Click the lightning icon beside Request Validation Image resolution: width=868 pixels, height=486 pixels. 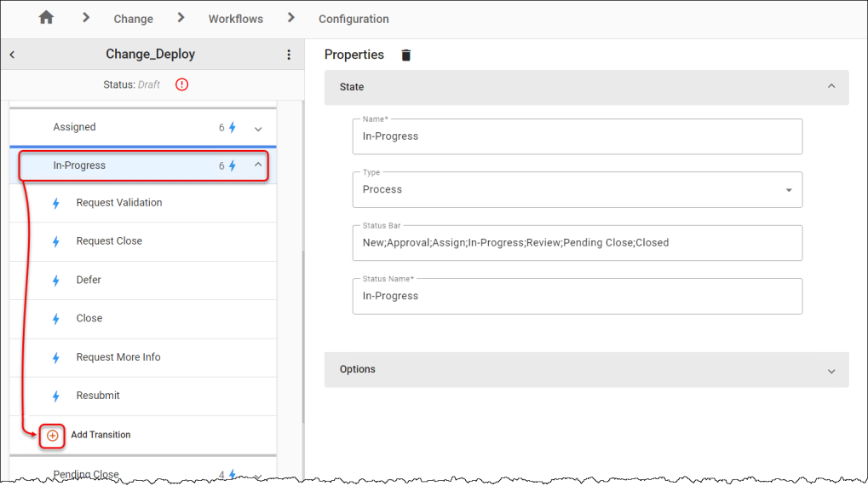click(56, 204)
